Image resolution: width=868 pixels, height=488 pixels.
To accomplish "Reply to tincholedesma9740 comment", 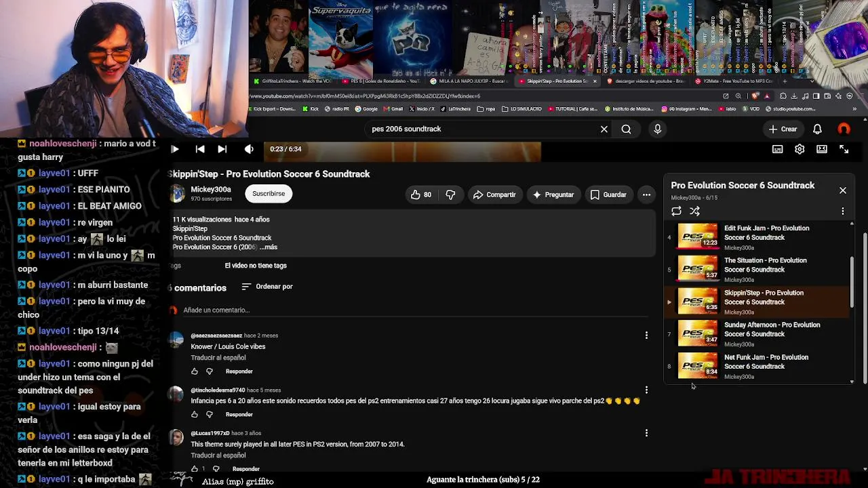I will (x=239, y=414).
